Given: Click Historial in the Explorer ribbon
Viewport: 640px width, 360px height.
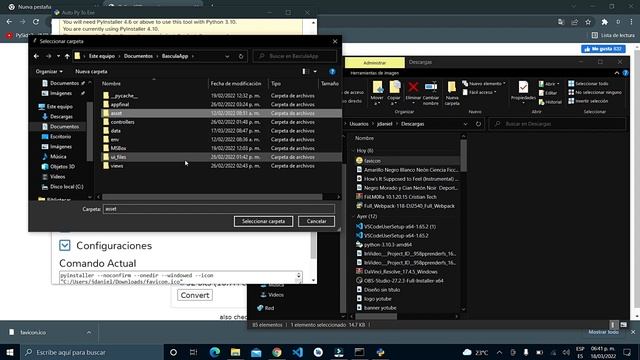Looking at the screenshot, I should pos(550,102).
